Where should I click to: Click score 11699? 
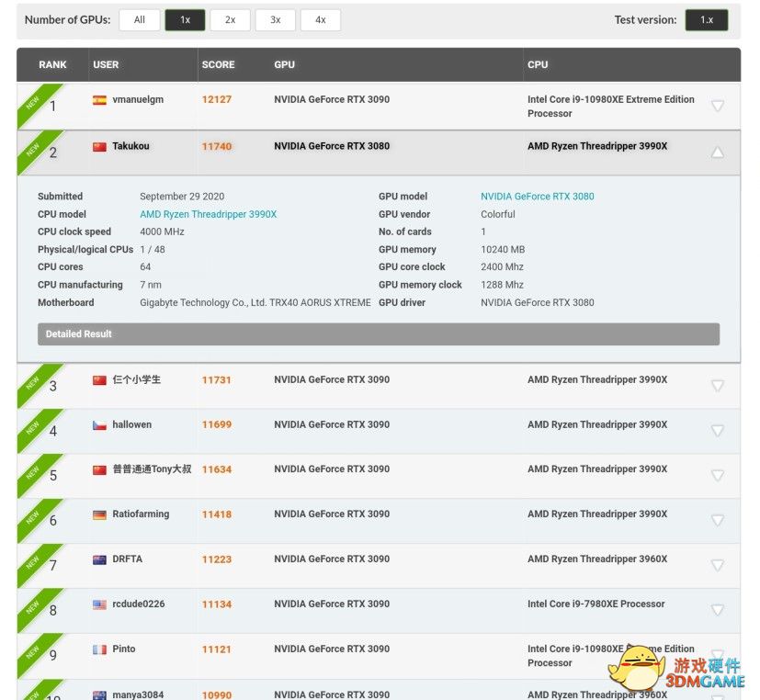click(x=217, y=424)
